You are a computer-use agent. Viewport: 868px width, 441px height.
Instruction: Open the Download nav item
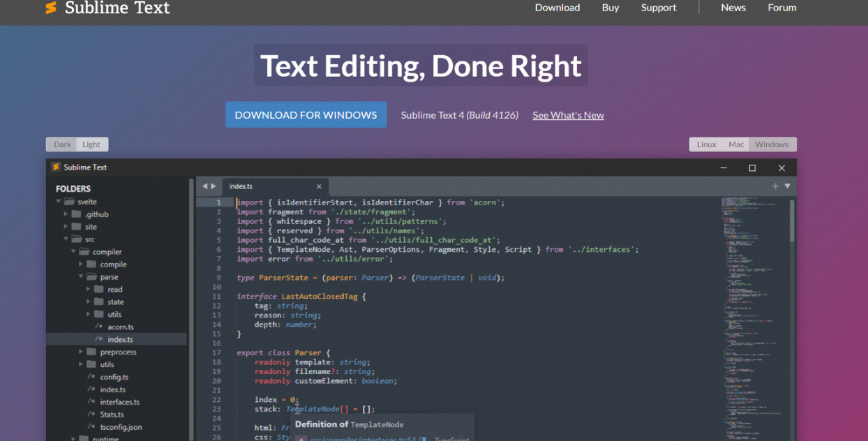click(x=558, y=8)
